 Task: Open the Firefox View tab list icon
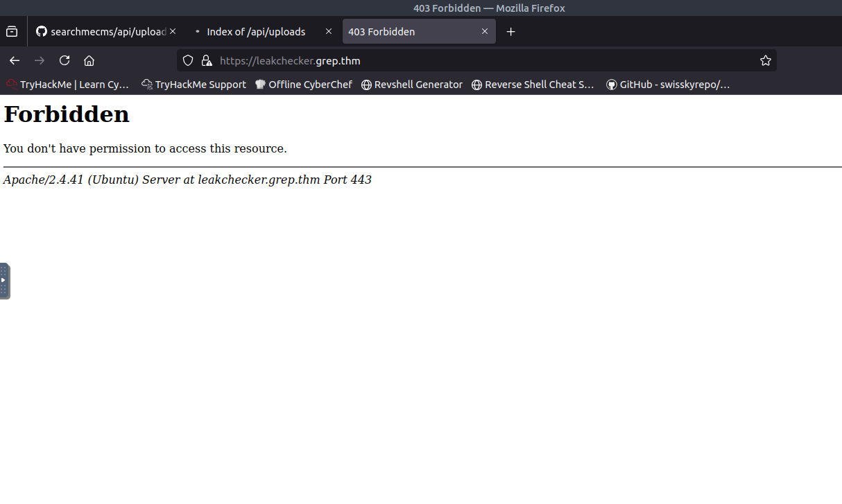coord(12,32)
